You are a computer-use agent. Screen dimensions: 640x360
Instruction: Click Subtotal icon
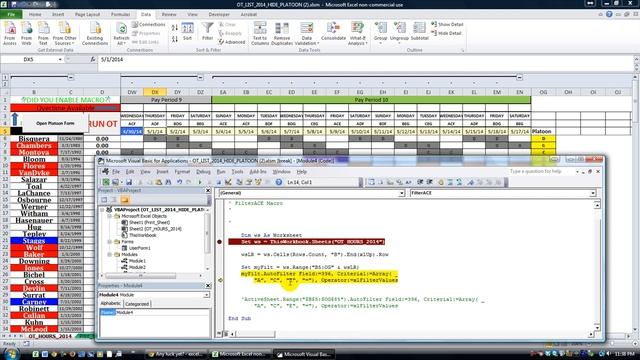coord(419,31)
